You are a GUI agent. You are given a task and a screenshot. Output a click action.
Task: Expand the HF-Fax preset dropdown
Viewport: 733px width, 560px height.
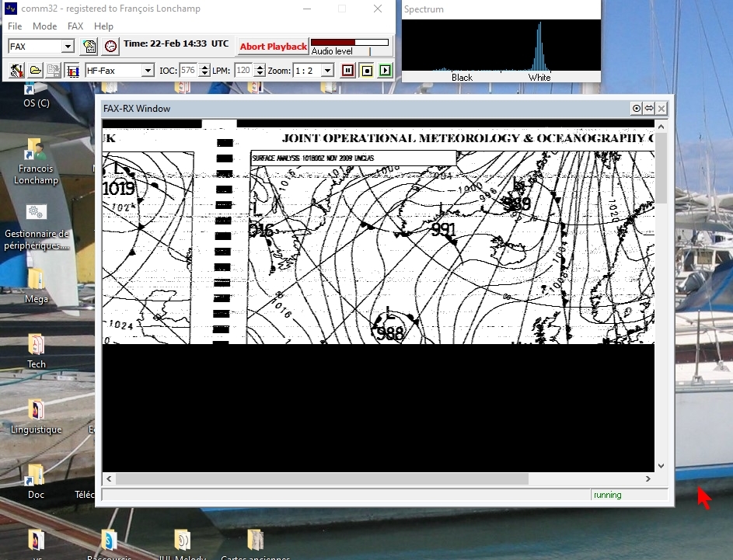(x=148, y=71)
